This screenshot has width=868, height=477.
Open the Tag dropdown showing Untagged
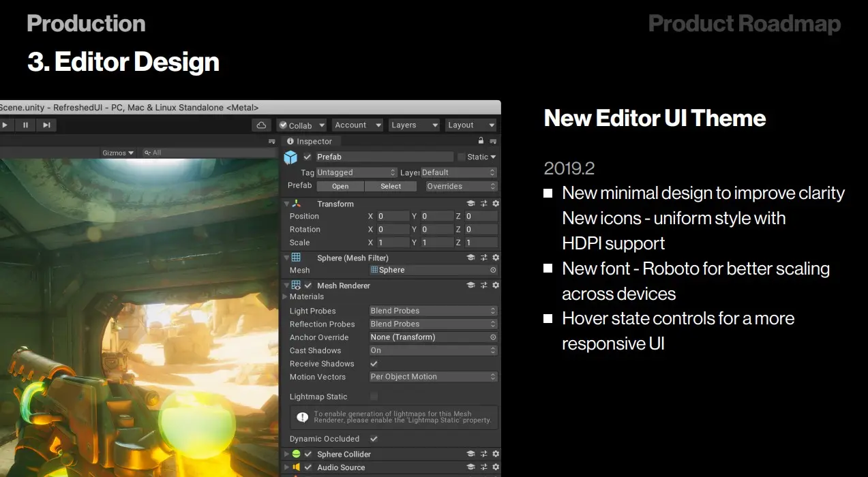[356, 172]
